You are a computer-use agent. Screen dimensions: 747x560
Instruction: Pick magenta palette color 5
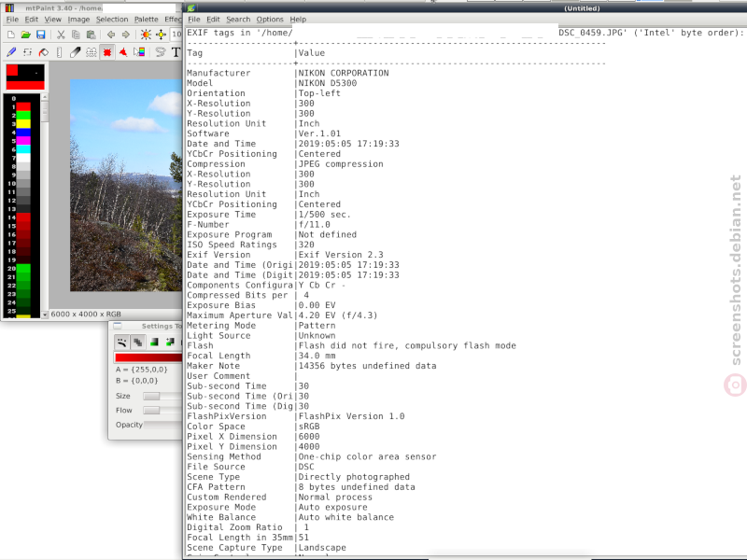(x=23, y=141)
